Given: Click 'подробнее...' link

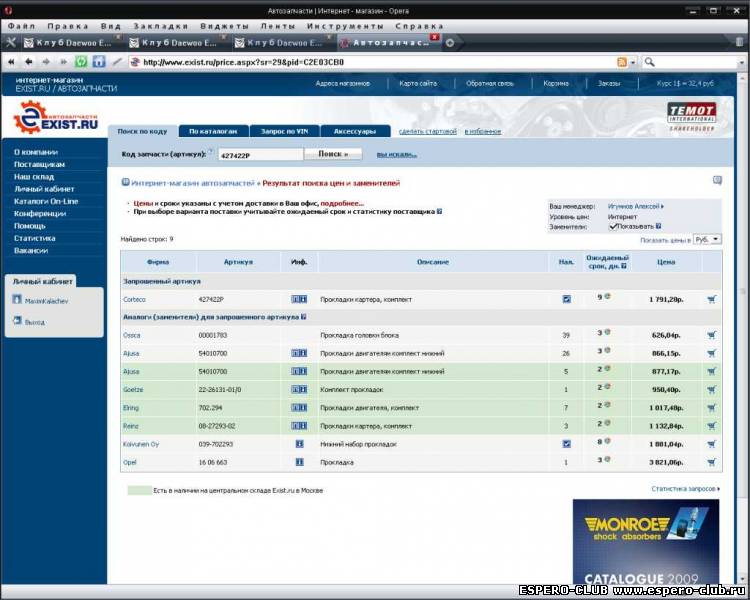Looking at the screenshot, I should point(342,203).
